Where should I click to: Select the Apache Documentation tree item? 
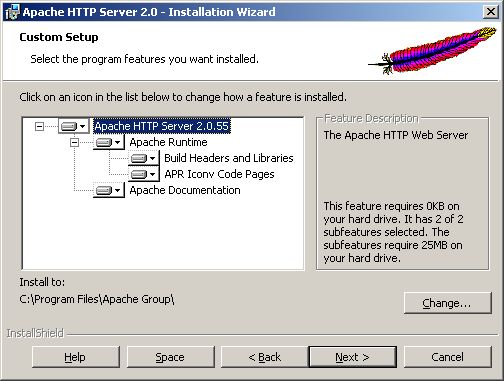pos(185,190)
